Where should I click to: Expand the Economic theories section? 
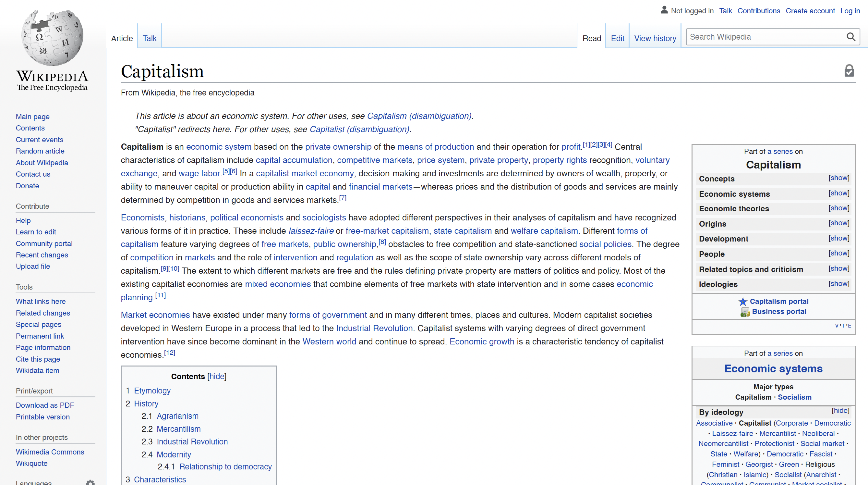(839, 208)
